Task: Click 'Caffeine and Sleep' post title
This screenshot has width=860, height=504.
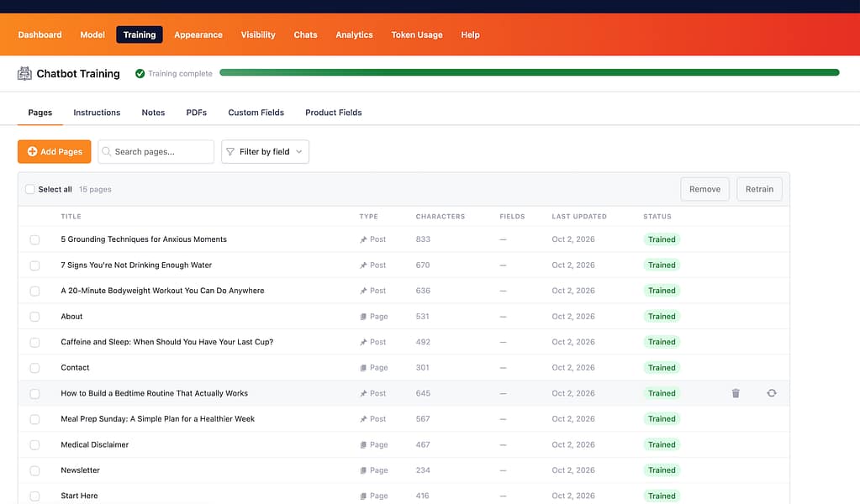Action: 166,342
